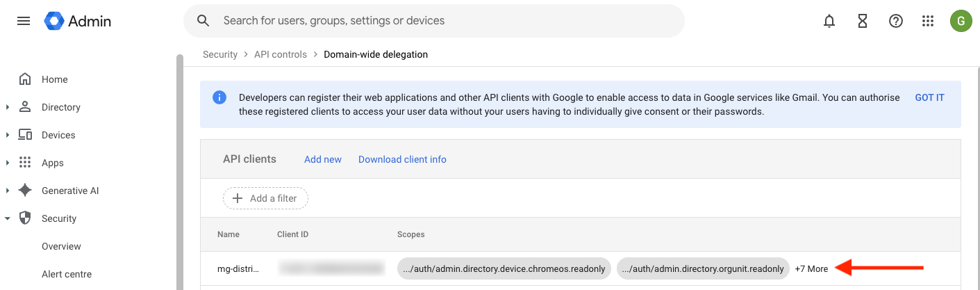980x290 pixels.
Task: Collapse the Security menu section
Action: [8, 218]
